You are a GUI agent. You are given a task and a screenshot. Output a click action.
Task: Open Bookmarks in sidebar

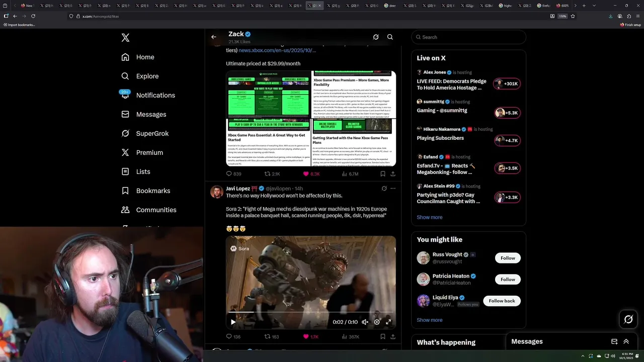click(x=146, y=191)
